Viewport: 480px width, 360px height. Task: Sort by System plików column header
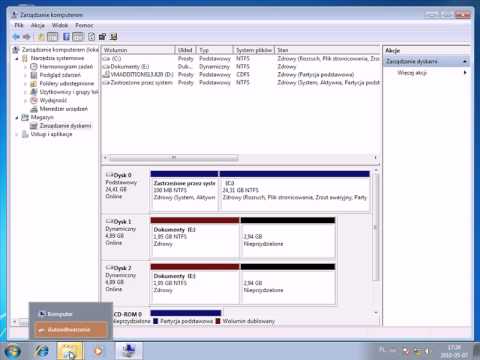[x=254, y=50]
